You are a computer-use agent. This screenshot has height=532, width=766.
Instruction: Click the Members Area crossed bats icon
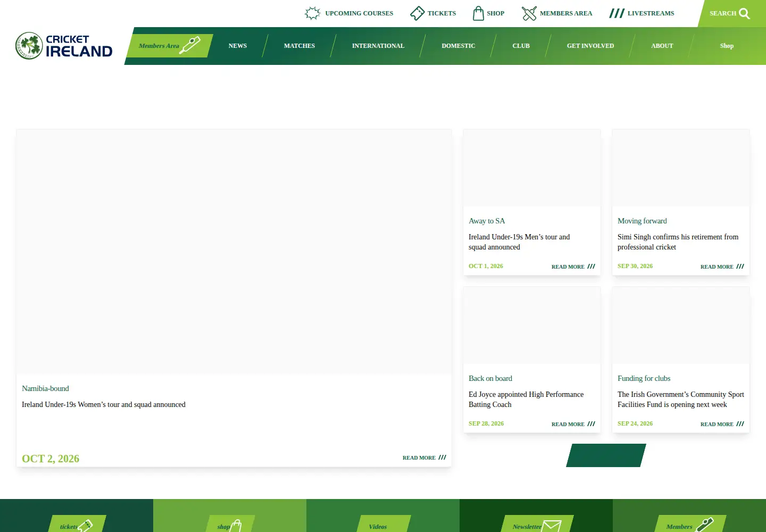529,13
